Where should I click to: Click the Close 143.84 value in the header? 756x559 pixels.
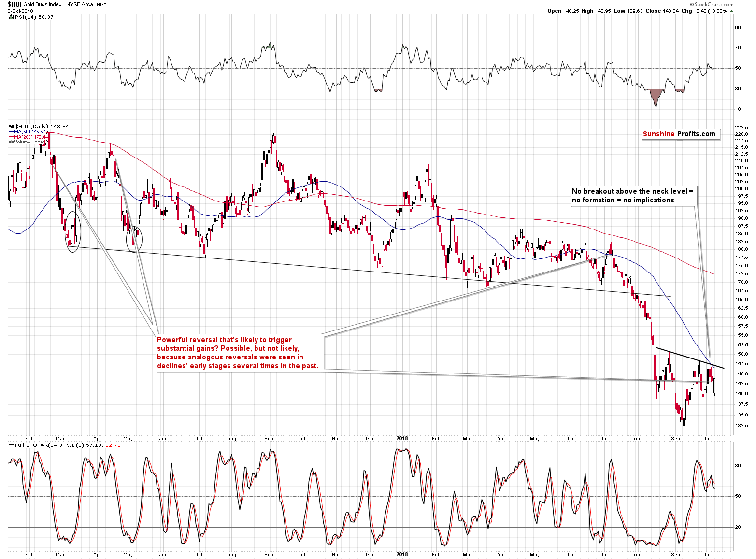(662, 11)
